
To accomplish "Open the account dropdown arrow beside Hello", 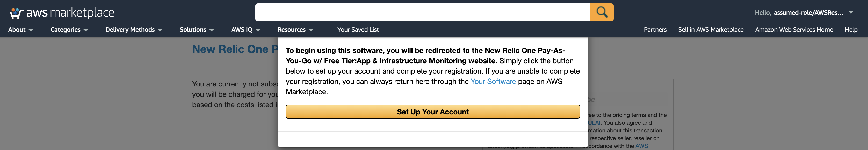I will tap(851, 12).
